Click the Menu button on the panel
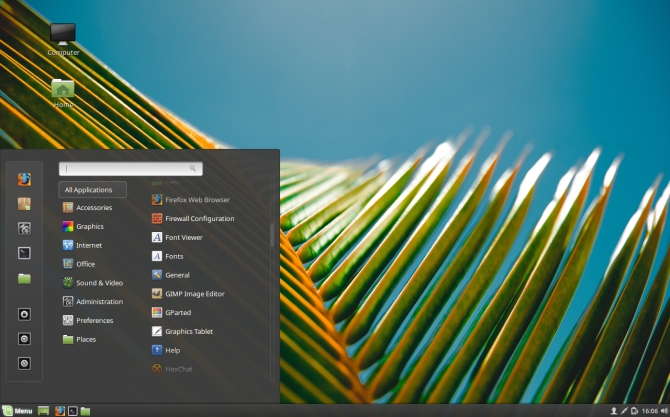This screenshot has height=417, width=670. (17, 411)
